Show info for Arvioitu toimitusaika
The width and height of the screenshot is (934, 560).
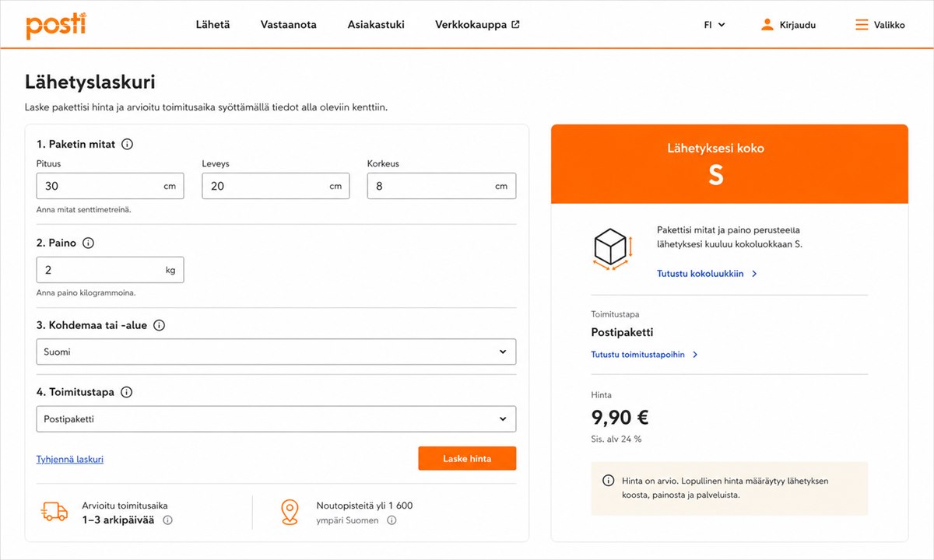[167, 520]
